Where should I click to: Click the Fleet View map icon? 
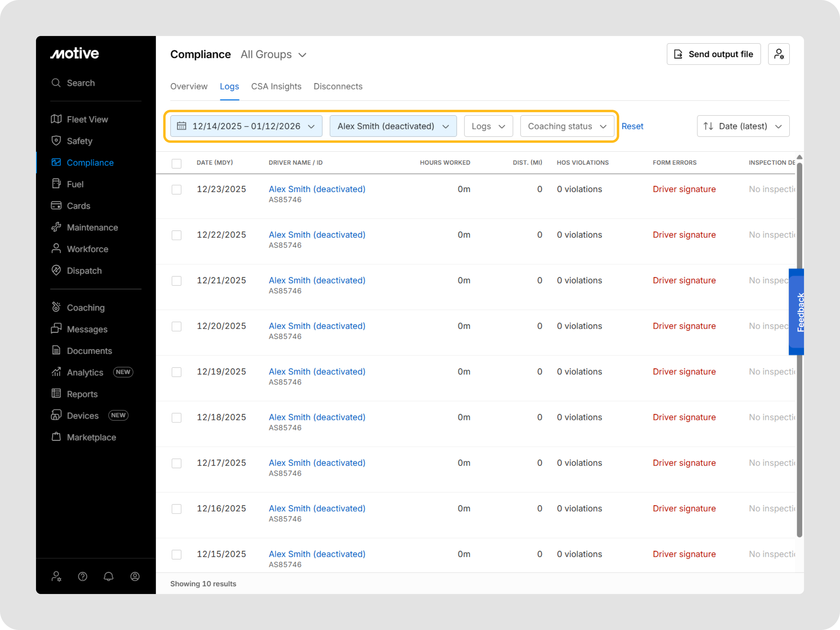click(56, 119)
